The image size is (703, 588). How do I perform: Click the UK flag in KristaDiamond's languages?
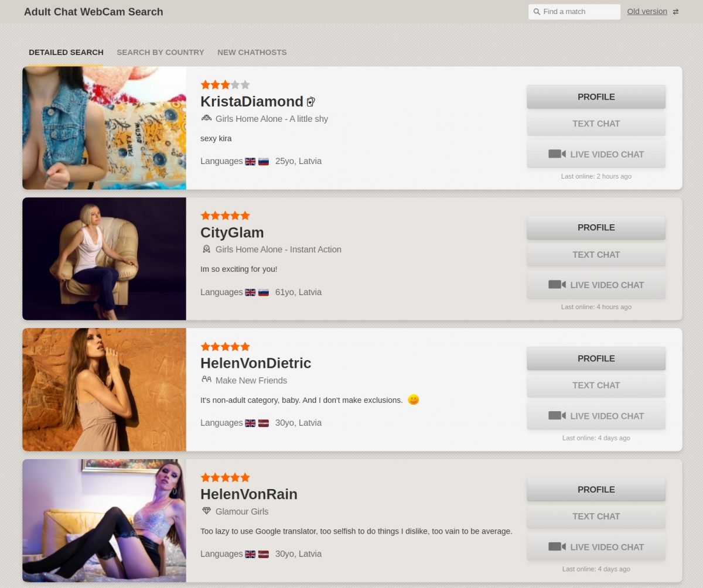click(250, 162)
